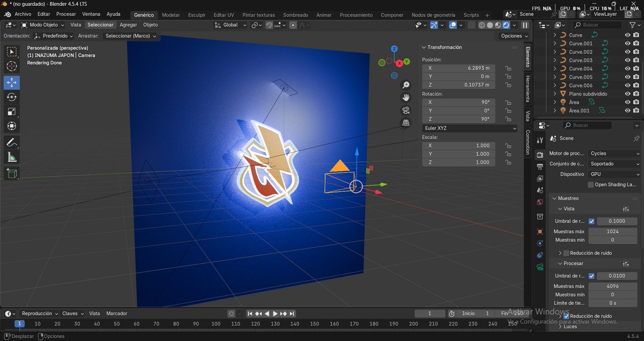Select the Annotate pencil tool
The image size is (644, 341).
click(x=11, y=143)
